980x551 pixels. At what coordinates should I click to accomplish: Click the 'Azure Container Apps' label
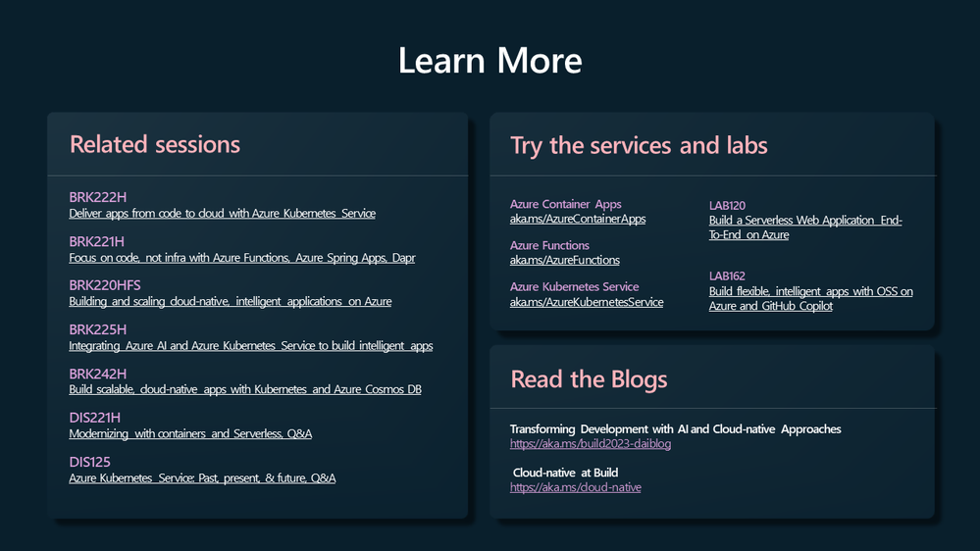[x=565, y=204]
